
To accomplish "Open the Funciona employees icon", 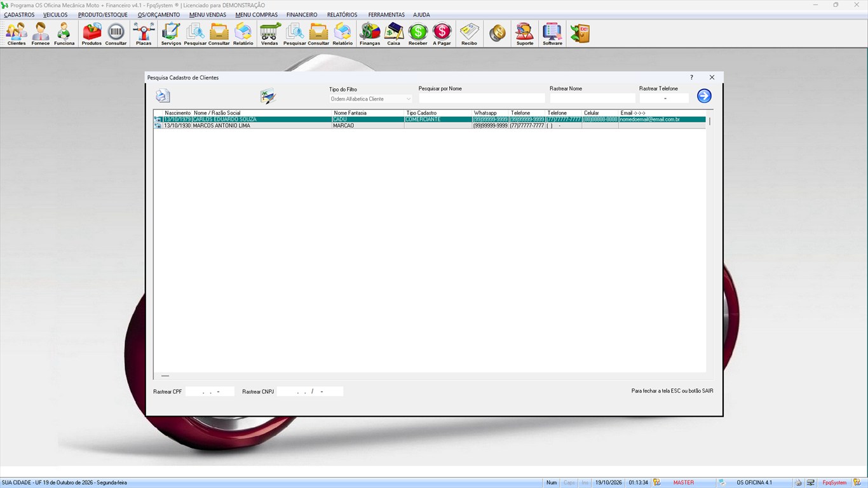I will [x=64, y=34].
